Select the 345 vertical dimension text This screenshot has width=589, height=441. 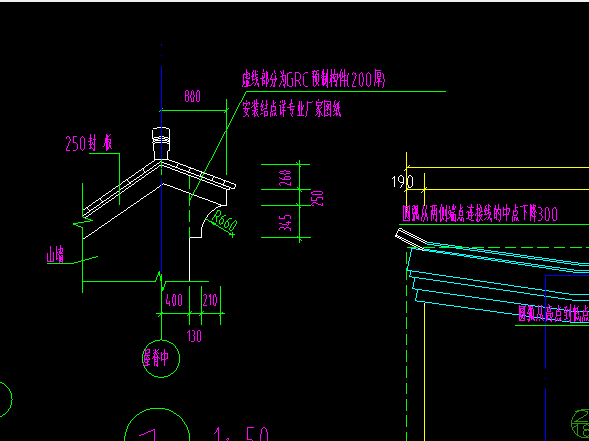pyautogui.click(x=286, y=222)
